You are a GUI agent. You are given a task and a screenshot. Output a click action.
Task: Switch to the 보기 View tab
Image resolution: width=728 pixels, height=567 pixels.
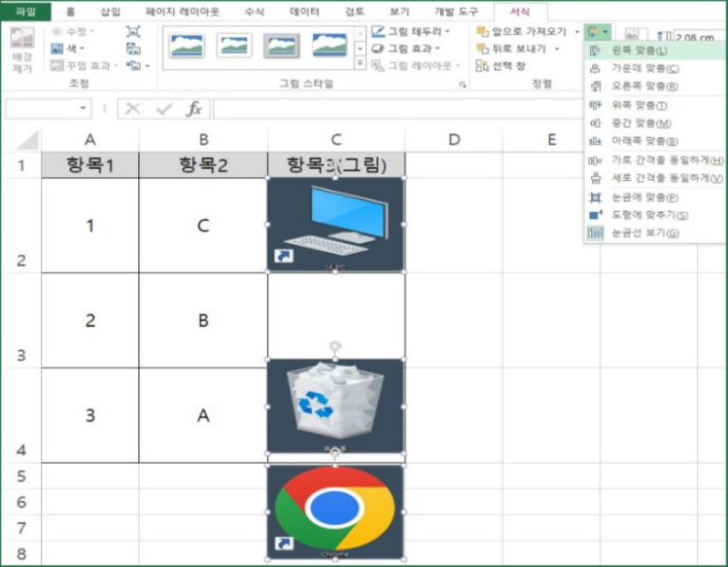pos(399,12)
